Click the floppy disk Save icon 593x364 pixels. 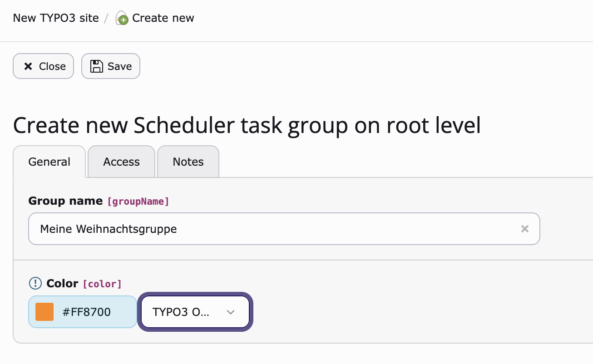click(97, 66)
